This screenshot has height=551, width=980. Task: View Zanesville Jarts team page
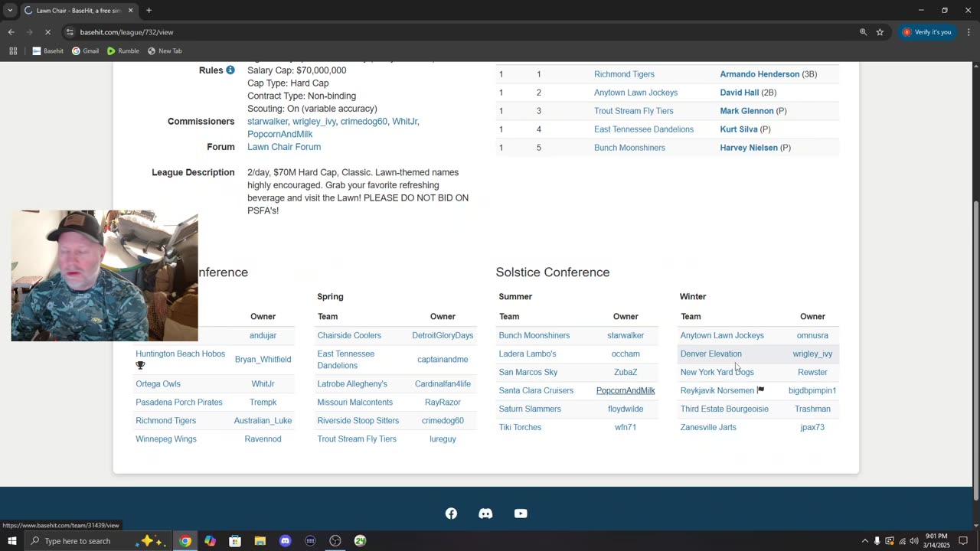708,427
